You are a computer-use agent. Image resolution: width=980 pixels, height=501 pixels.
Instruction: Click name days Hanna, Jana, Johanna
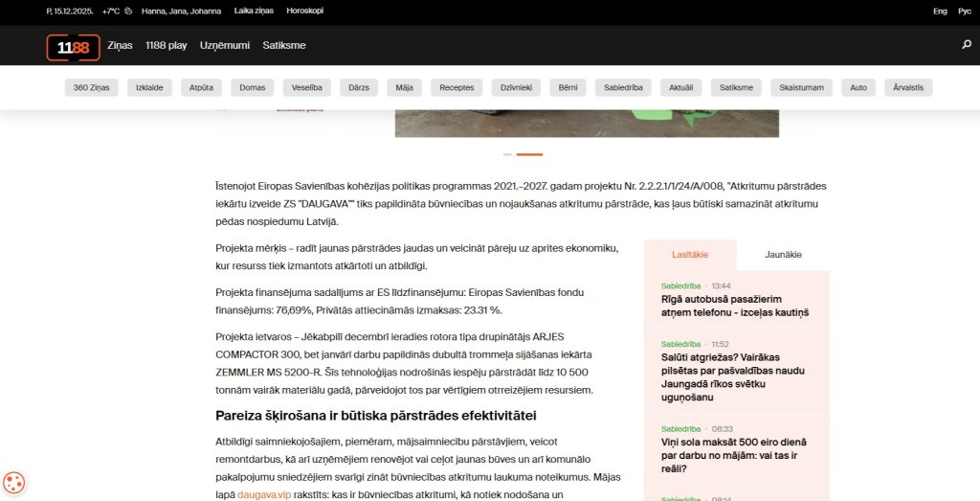181,11
